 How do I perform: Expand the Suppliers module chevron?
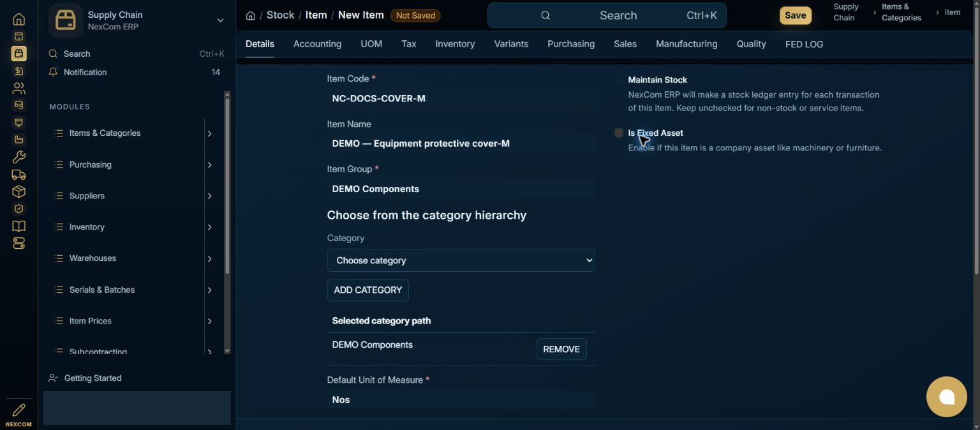(209, 196)
